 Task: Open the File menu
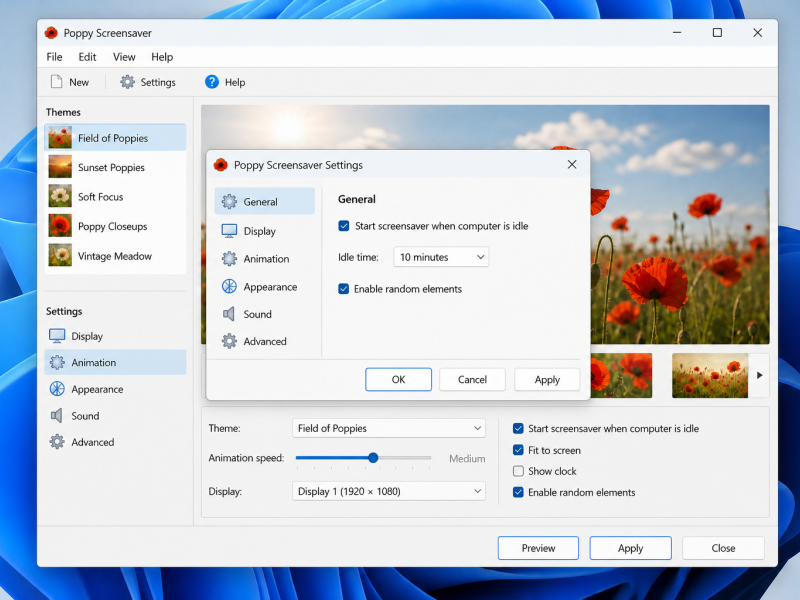pos(54,57)
